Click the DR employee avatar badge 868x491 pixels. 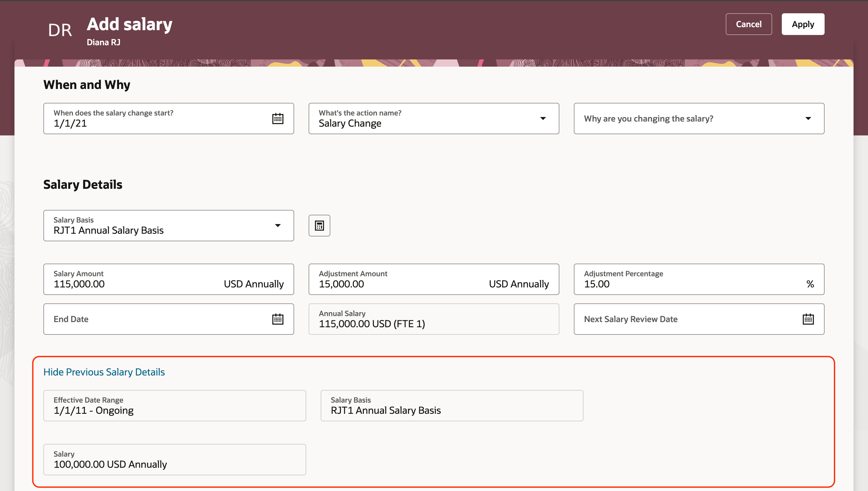61,30
